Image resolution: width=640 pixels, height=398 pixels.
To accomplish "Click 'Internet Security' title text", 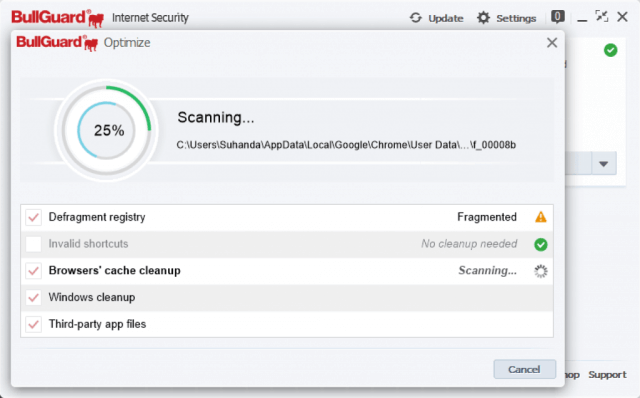I will 150,18.
